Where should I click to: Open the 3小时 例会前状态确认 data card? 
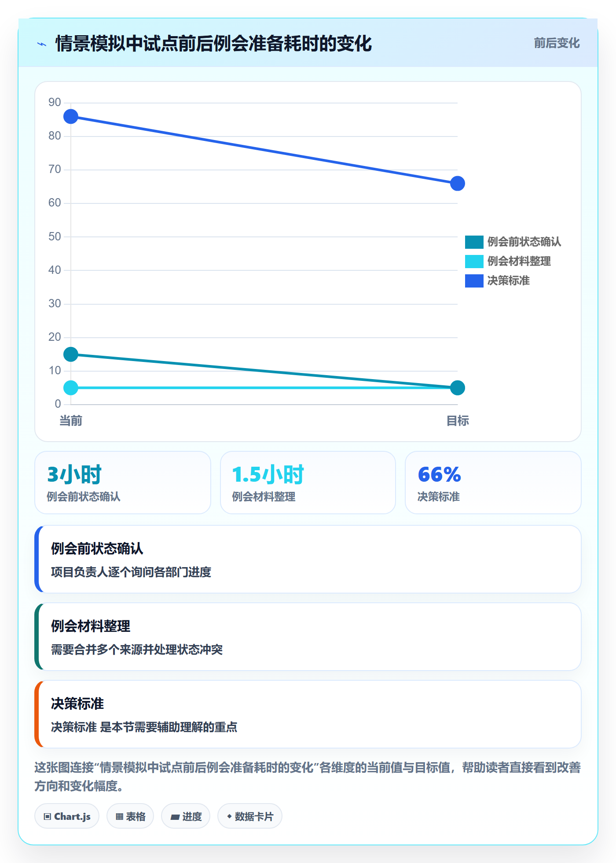(123, 483)
